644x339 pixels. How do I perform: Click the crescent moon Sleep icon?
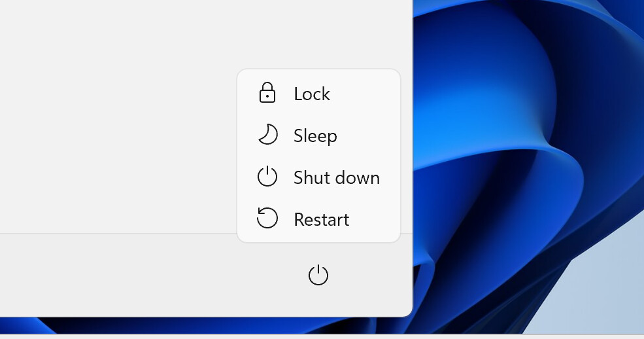point(267,135)
